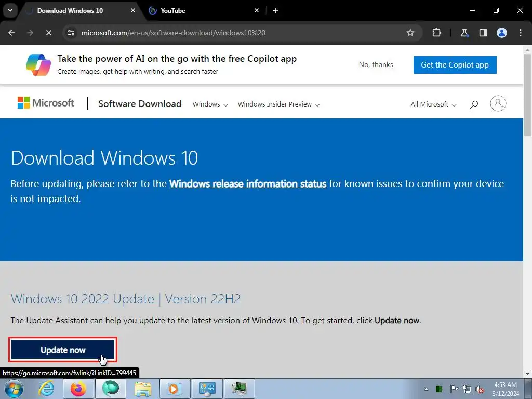Screen dimensions: 532x399
Task: Open the tab search dropdown
Action: pyautogui.click(x=10, y=10)
